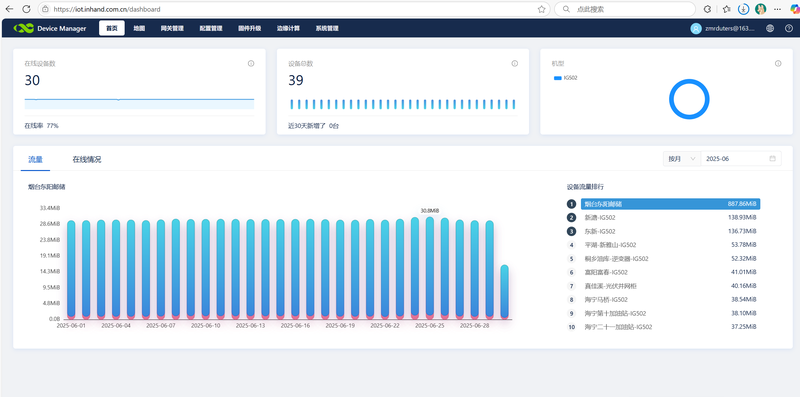Expand the 按月 period dropdown
Screen dimensions: 800x397
pyautogui.click(x=681, y=159)
